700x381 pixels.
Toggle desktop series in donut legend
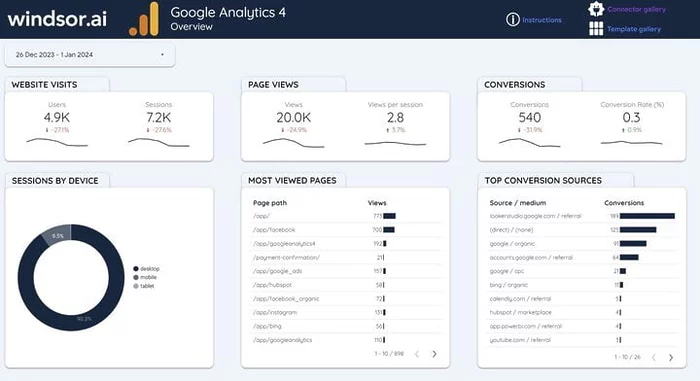pos(146,268)
